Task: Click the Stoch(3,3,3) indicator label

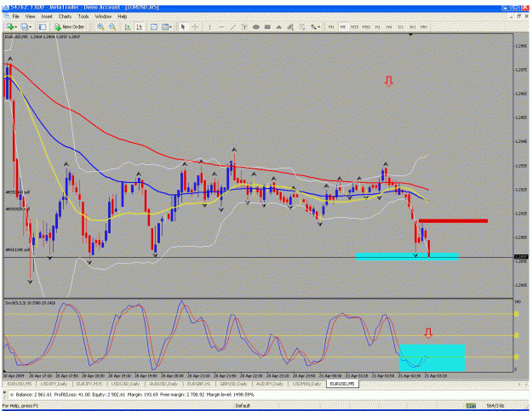Action: point(31,303)
